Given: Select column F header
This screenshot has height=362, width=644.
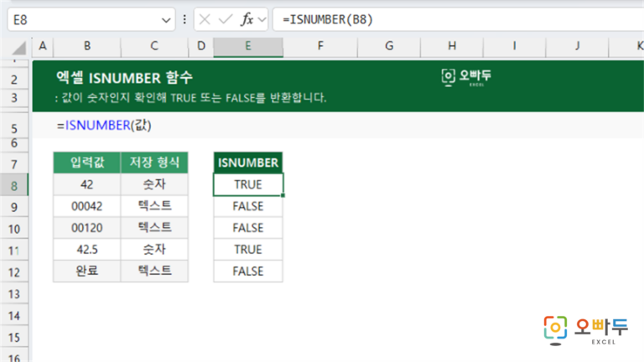Looking at the screenshot, I should [320, 46].
